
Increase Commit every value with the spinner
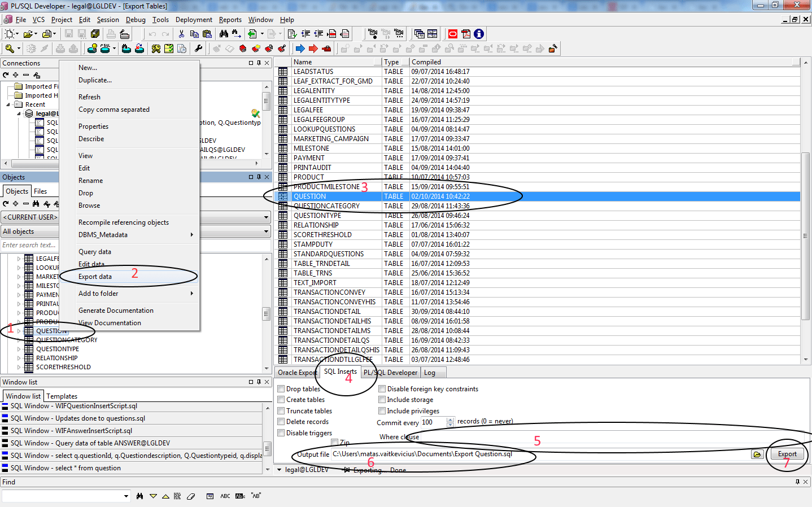450,419
